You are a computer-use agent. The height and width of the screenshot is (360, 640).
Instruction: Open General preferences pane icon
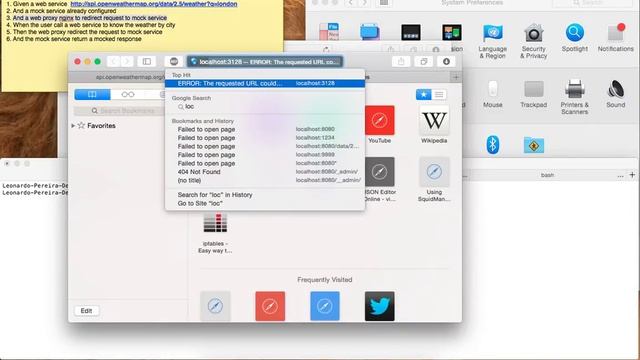click(x=329, y=32)
